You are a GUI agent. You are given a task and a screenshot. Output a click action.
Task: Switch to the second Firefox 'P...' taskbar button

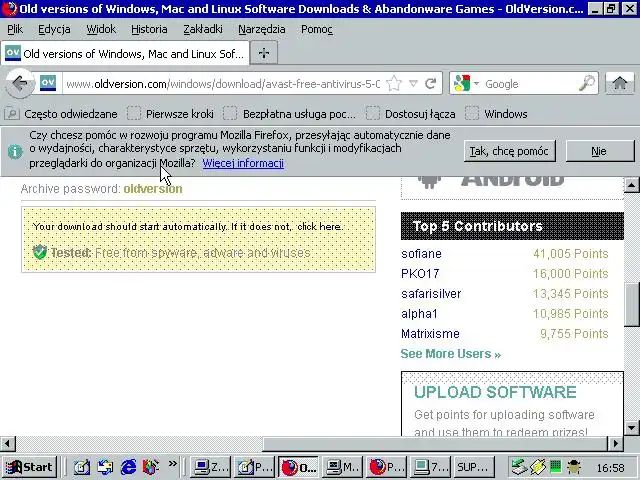click(x=387, y=467)
